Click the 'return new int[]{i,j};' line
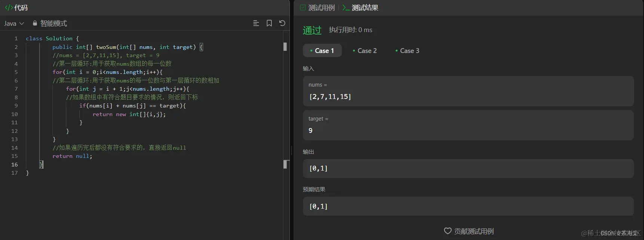Screen dimensions: 644x240 [129, 114]
